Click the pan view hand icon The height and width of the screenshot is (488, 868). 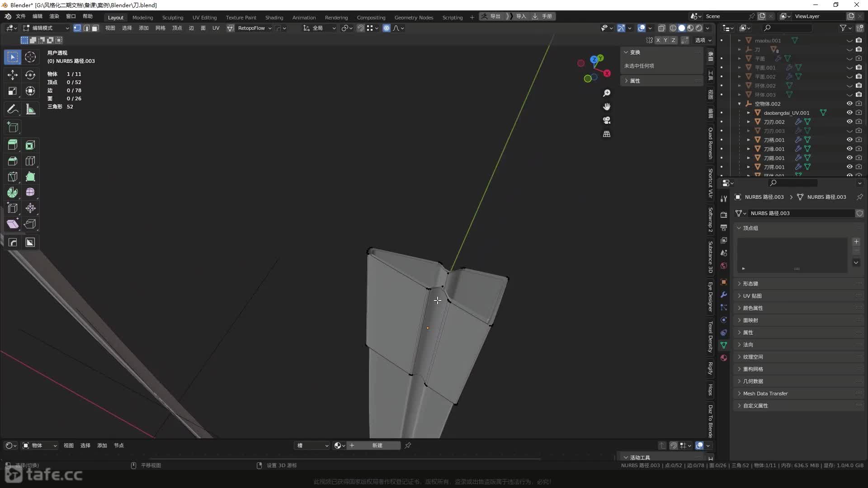pos(607,107)
